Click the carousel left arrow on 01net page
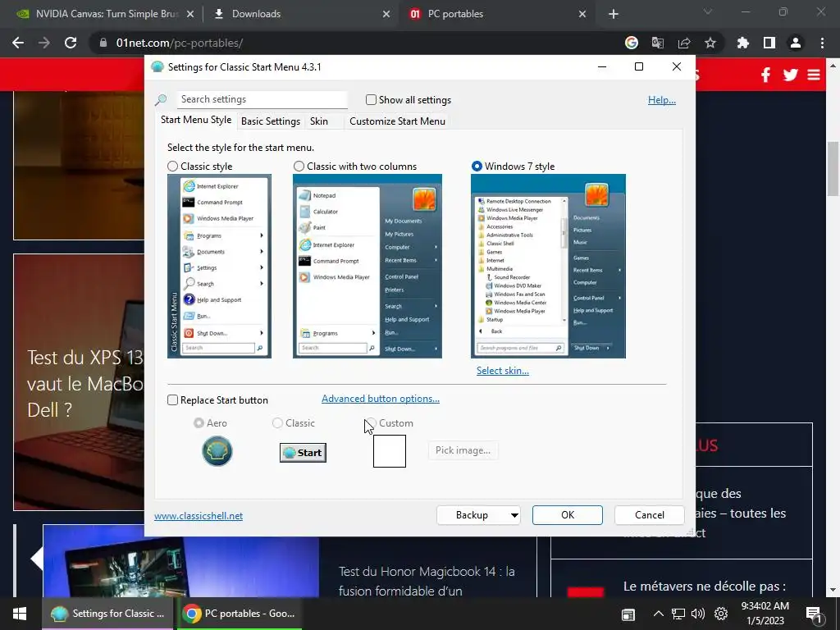 point(36,558)
